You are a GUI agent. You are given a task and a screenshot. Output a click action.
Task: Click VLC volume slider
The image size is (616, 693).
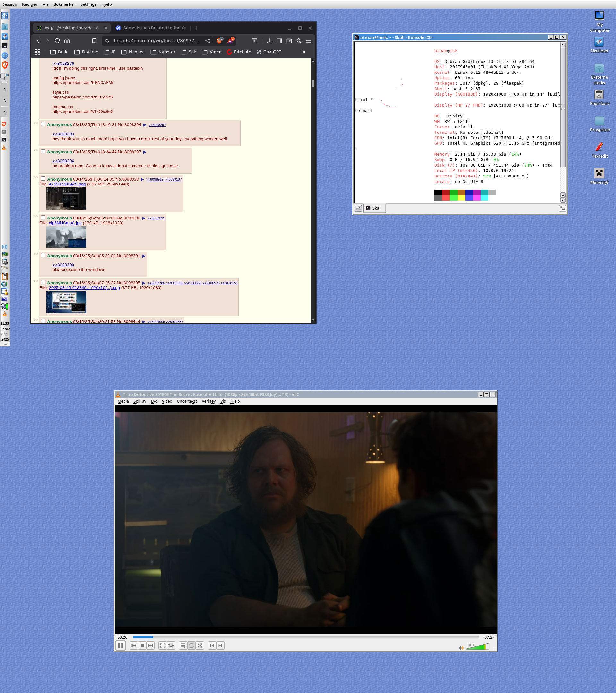(x=477, y=647)
